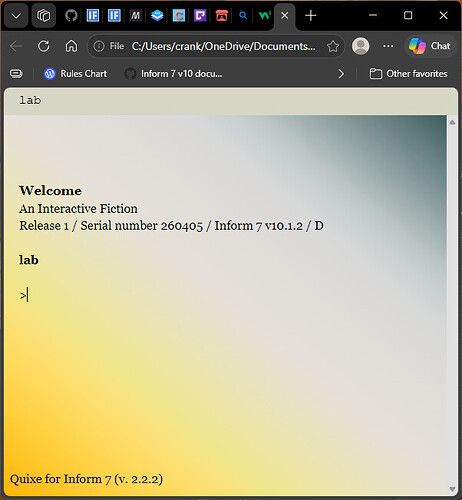The width and height of the screenshot is (462, 500).
Task: Open a new tab with plus icon
Action: tap(311, 15)
